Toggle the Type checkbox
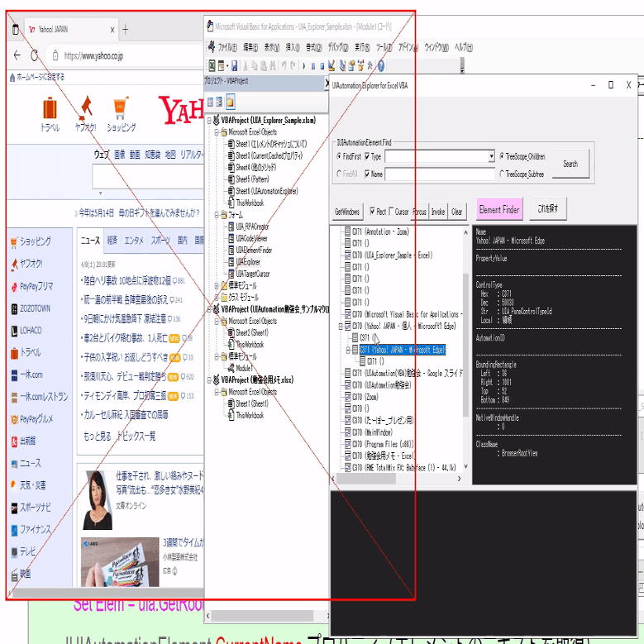This screenshot has height=644, width=644. pos(367,156)
